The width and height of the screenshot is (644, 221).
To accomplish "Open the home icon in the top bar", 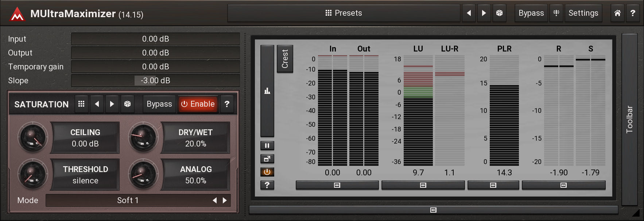I will coord(617,13).
